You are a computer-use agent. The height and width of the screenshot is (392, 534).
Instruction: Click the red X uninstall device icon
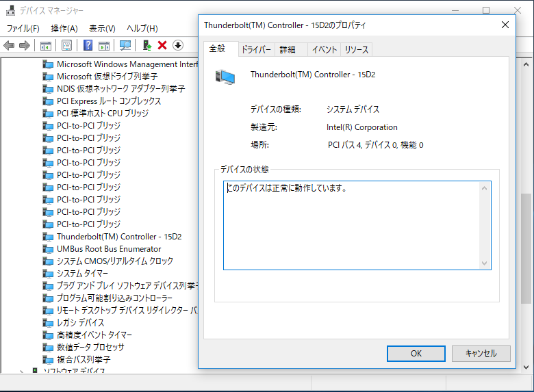162,45
